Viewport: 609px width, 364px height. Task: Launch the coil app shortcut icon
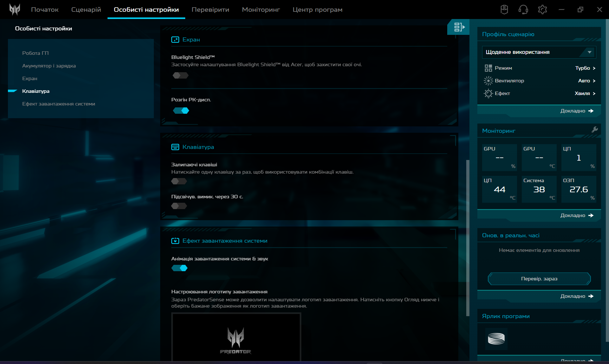click(x=496, y=339)
